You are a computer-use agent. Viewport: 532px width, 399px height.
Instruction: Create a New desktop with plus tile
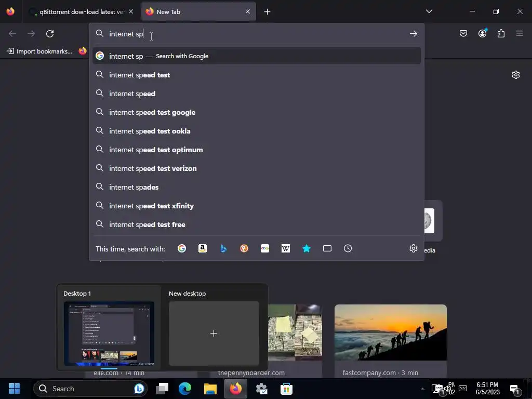[214, 333]
